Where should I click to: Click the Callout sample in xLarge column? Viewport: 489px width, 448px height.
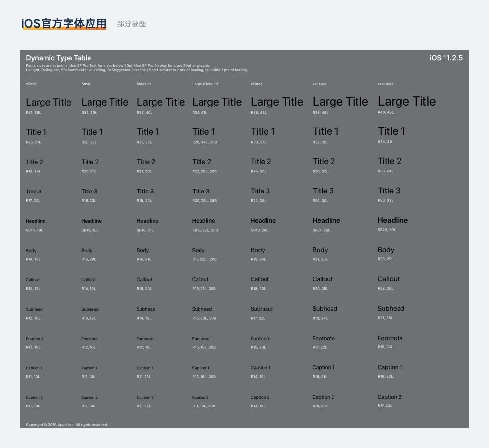(x=260, y=279)
